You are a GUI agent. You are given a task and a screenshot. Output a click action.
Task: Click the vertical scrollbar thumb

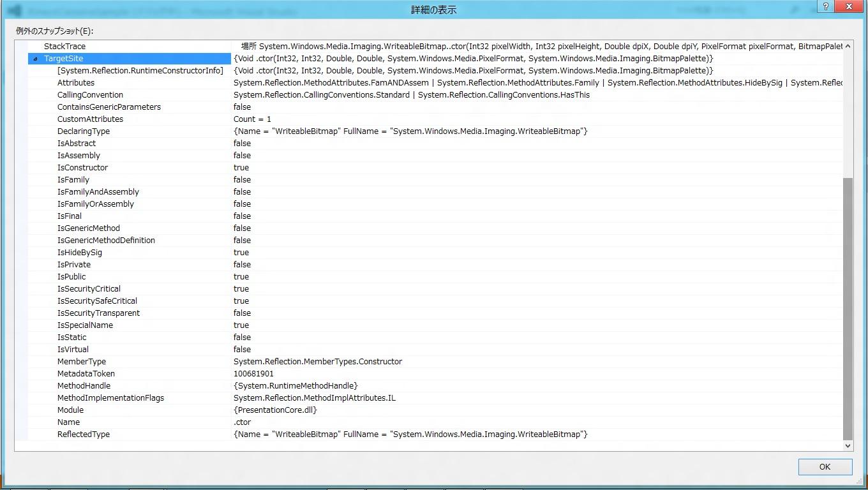point(848,309)
